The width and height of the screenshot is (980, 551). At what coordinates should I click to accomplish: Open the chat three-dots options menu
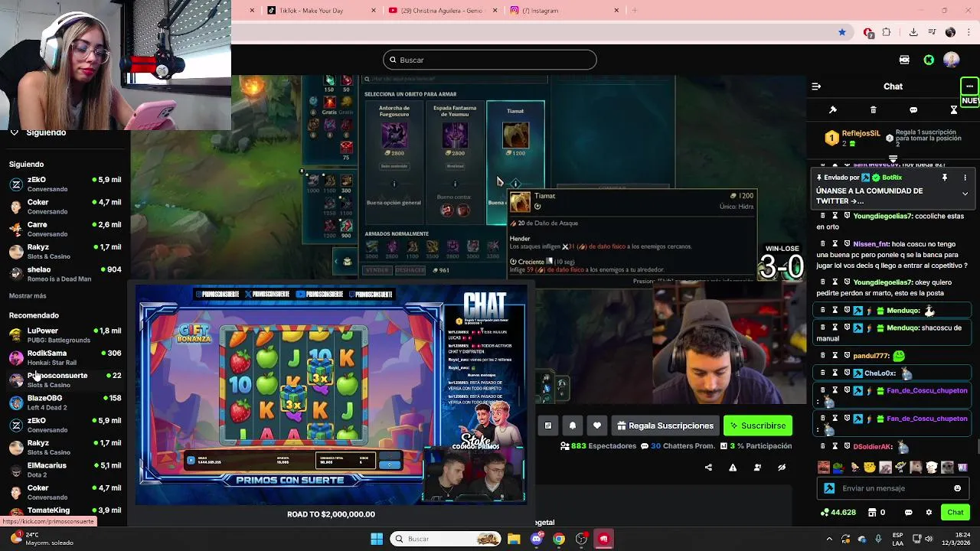(969, 86)
